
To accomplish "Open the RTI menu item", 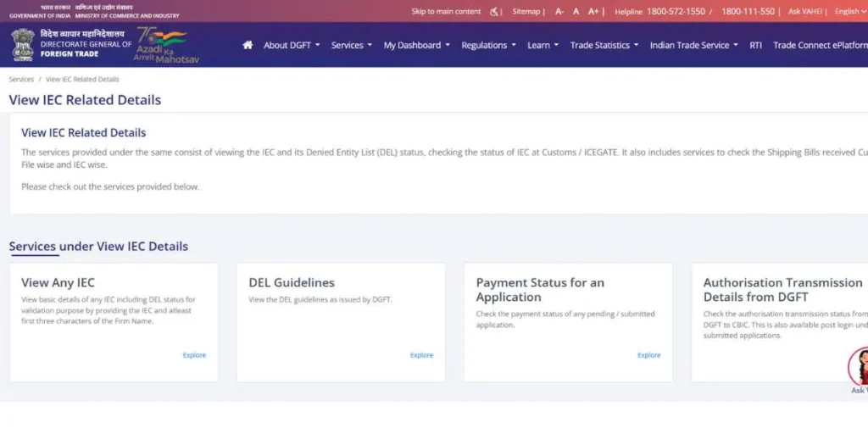I will [x=755, y=45].
